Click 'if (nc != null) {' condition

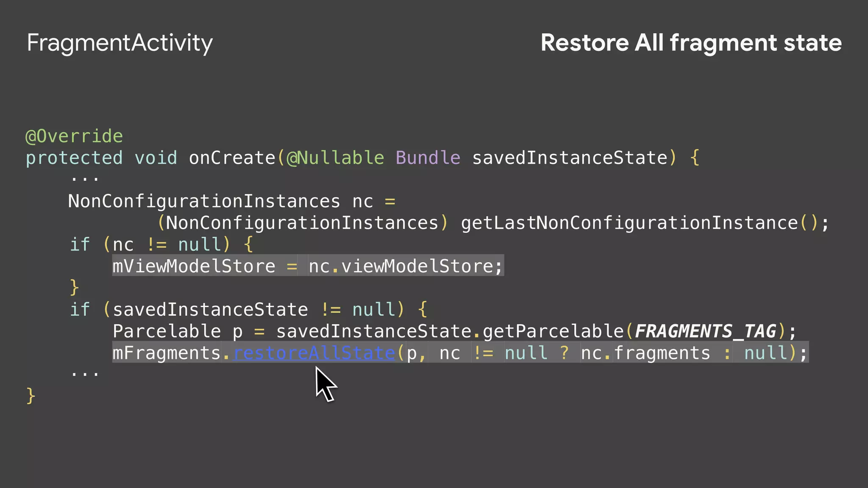click(x=161, y=244)
